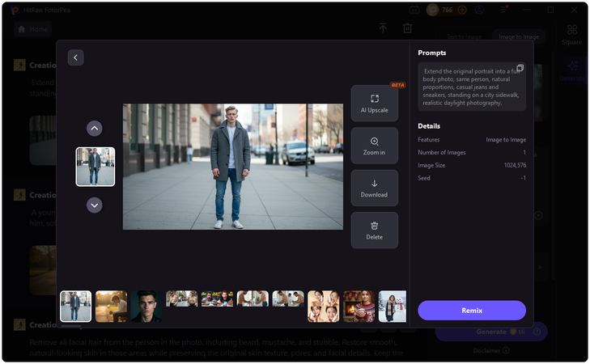Select the side thumbnail of man in coat
The height and width of the screenshot is (364, 590).
96,167
